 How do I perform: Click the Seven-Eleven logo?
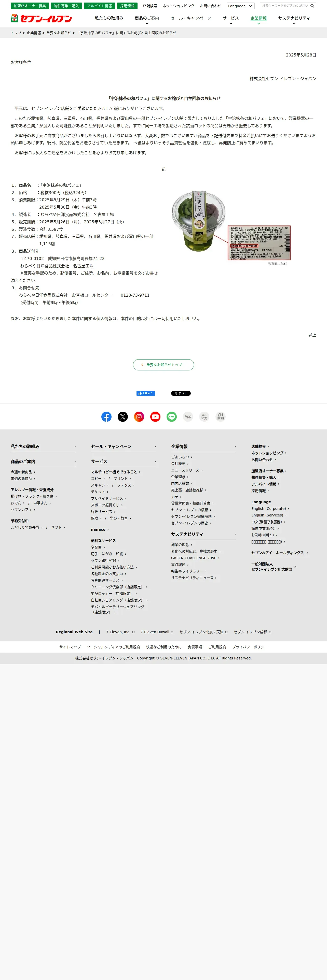[42, 18]
